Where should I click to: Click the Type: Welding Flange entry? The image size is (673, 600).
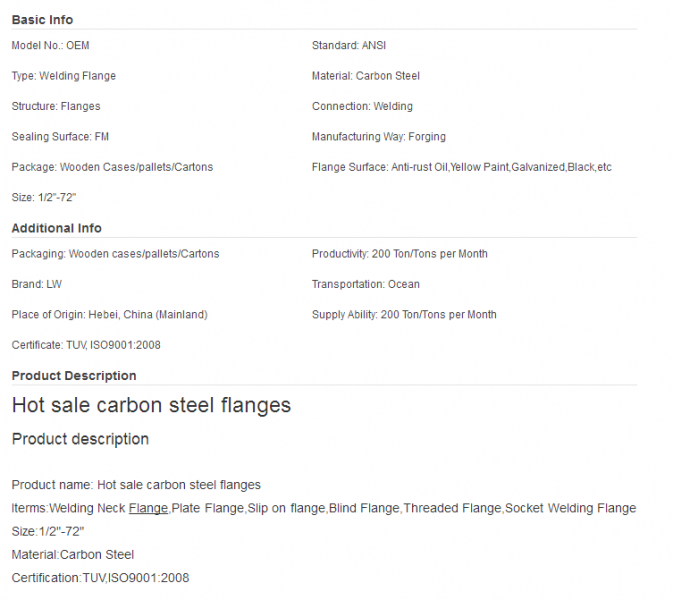[64, 76]
